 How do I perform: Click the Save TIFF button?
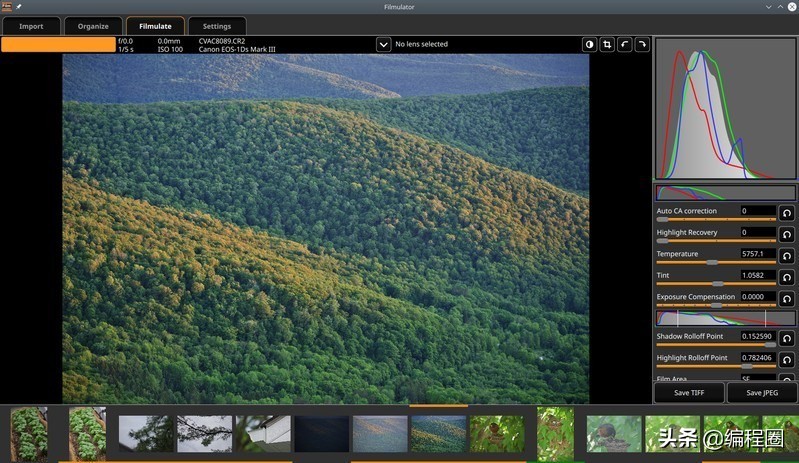pos(689,393)
